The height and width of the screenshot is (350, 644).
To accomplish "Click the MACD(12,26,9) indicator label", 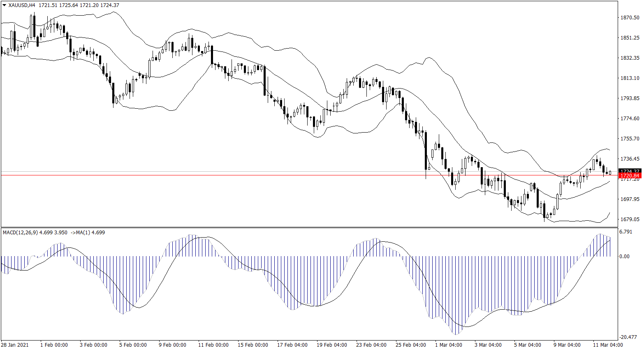I will [x=20, y=233].
